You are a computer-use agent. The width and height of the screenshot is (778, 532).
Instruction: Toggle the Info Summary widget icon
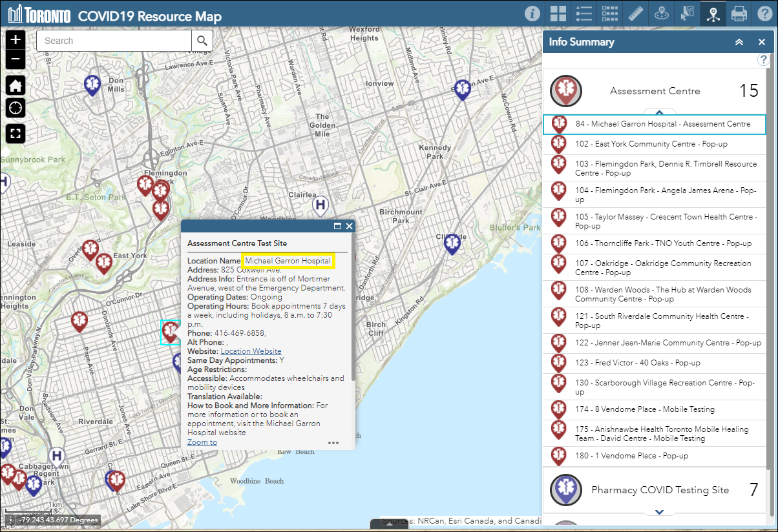pos(713,14)
